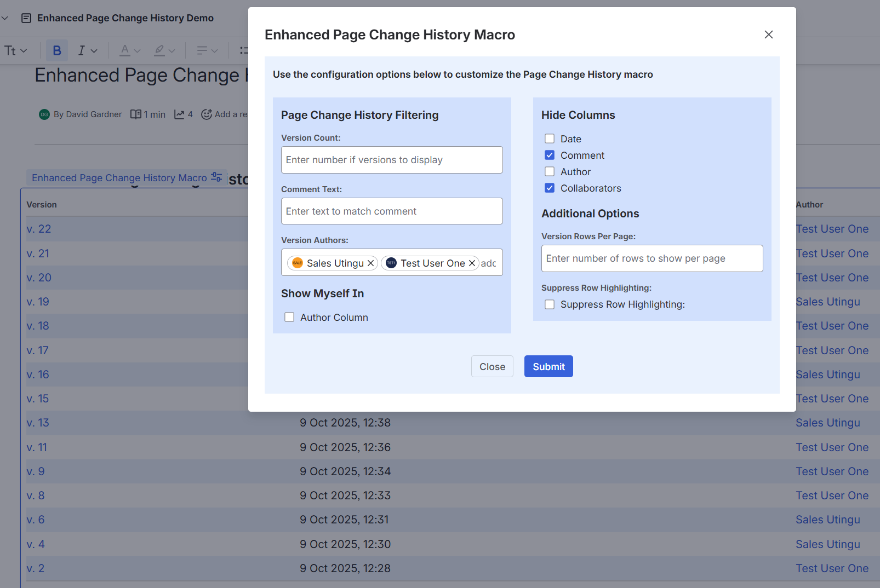Click the highlighter pen icon

click(159, 50)
